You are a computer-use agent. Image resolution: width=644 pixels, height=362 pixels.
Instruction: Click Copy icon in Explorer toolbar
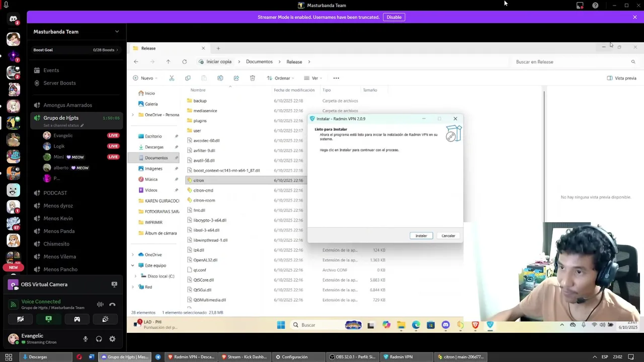point(188,78)
